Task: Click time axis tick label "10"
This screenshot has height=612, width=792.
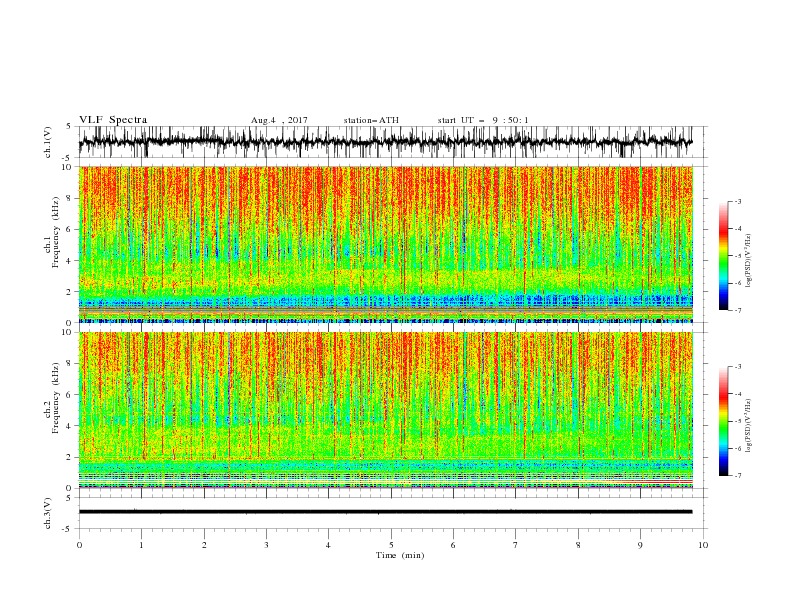Action: coord(703,545)
